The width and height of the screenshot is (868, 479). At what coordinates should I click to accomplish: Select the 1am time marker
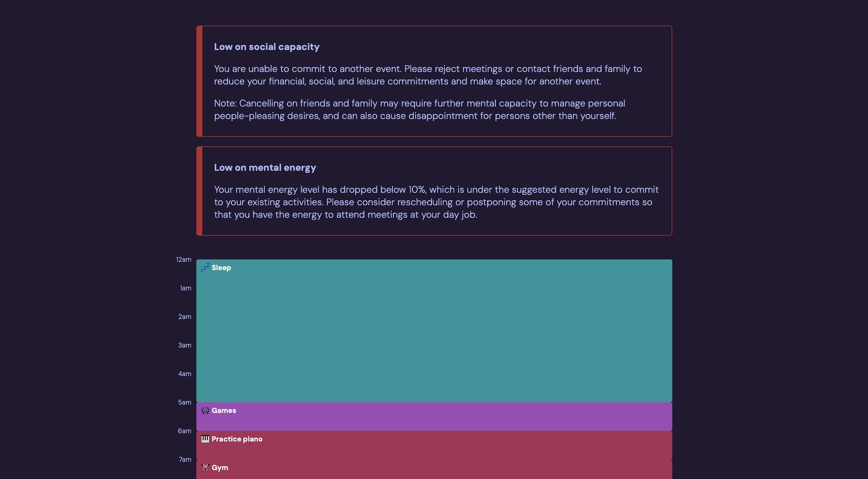[186, 288]
